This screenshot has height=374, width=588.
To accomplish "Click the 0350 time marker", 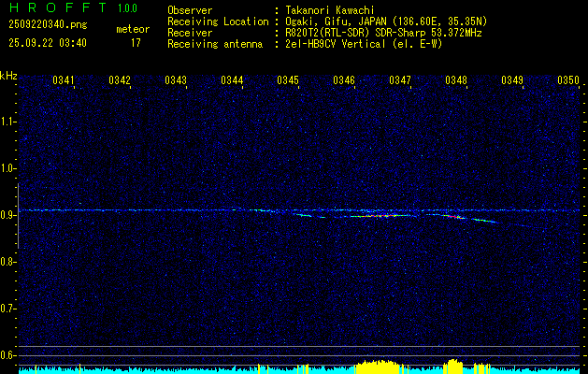I will (568, 81).
